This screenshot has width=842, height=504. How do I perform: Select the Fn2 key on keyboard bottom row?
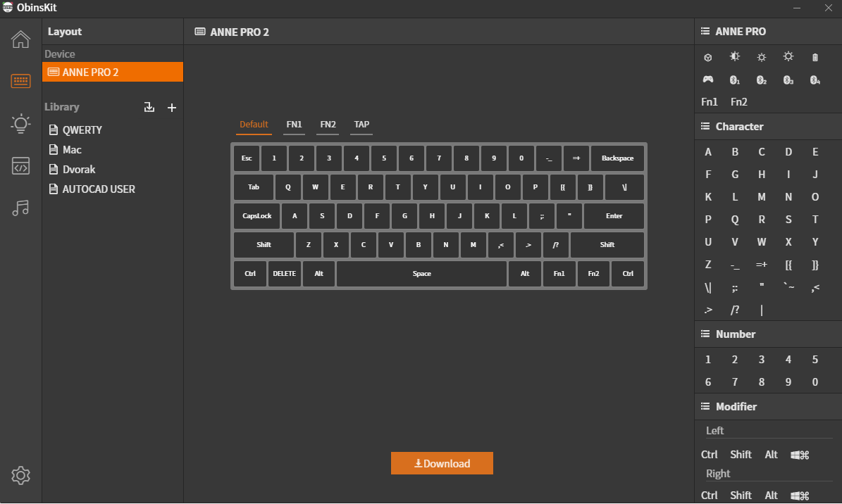[x=593, y=274]
